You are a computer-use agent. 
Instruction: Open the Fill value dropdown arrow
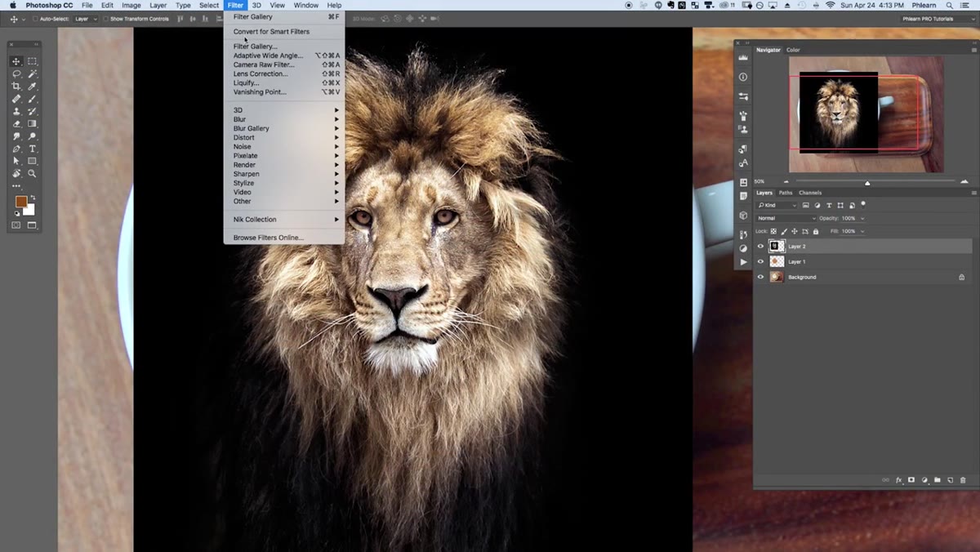[x=862, y=231]
